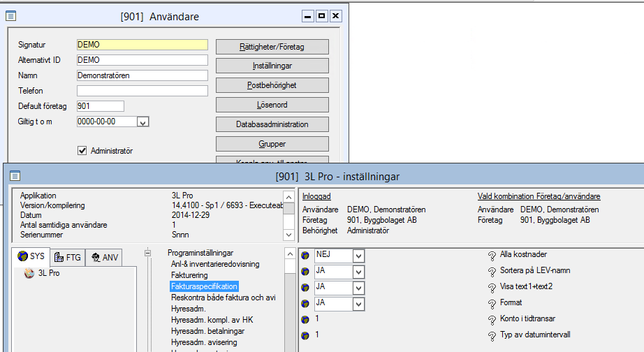Click the Vald kombination Företag/användare heading
This screenshot has height=352, width=644.
(539, 196)
